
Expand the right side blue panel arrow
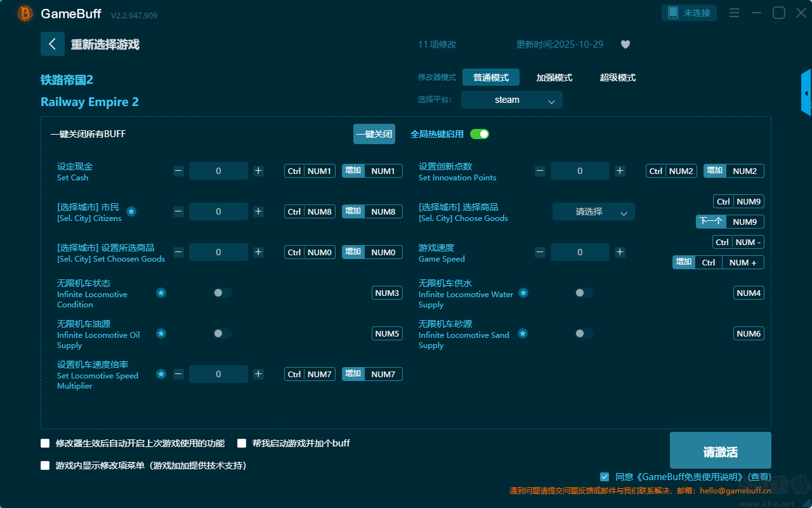(806, 93)
